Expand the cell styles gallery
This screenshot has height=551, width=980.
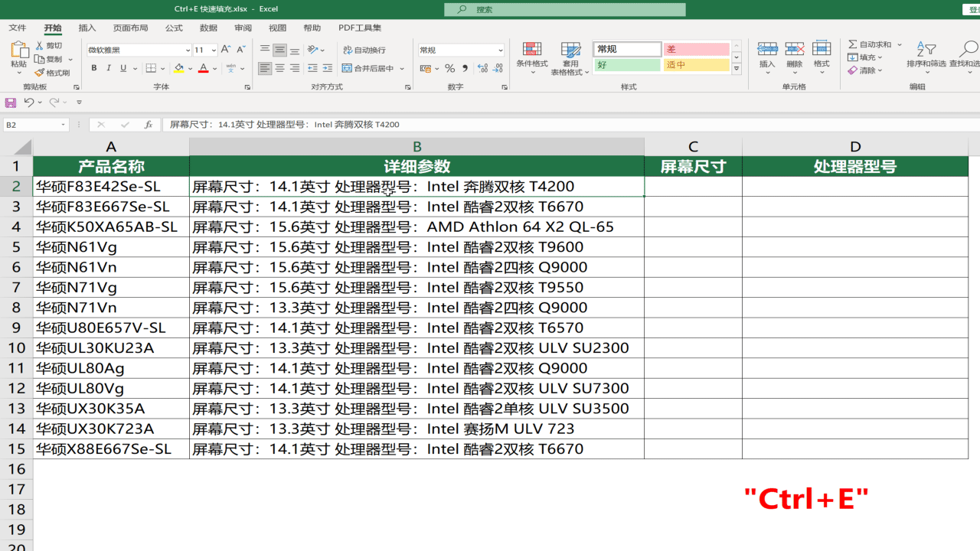pyautogui.click(x=737, y=69)
